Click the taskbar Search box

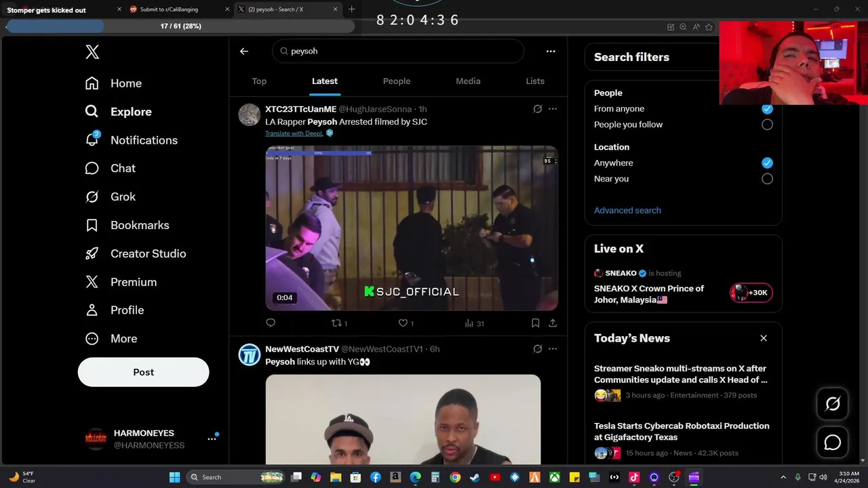pyautogui.click(x=235, y=477)
